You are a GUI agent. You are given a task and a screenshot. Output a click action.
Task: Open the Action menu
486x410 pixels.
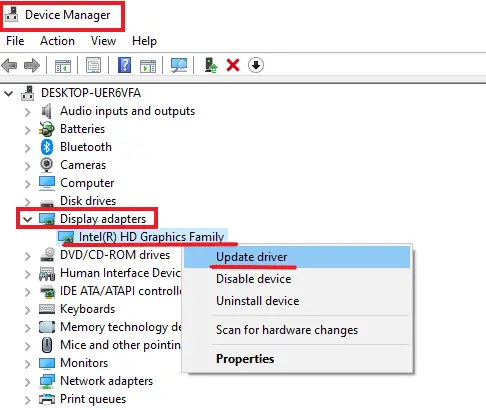[x=57, y=41]
